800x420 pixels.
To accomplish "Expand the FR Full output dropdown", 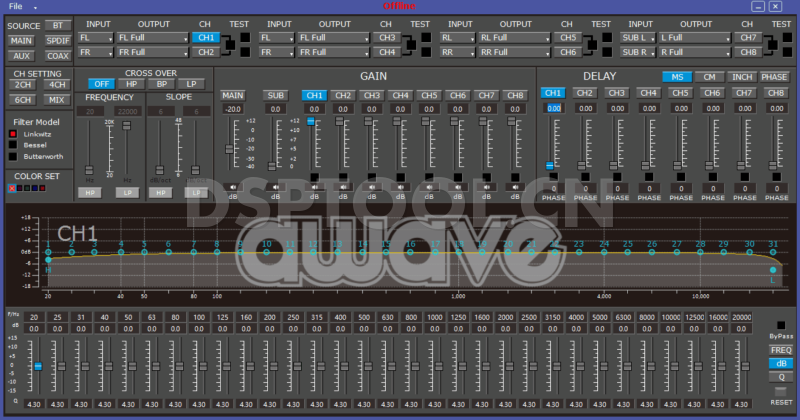I will 152,51.
